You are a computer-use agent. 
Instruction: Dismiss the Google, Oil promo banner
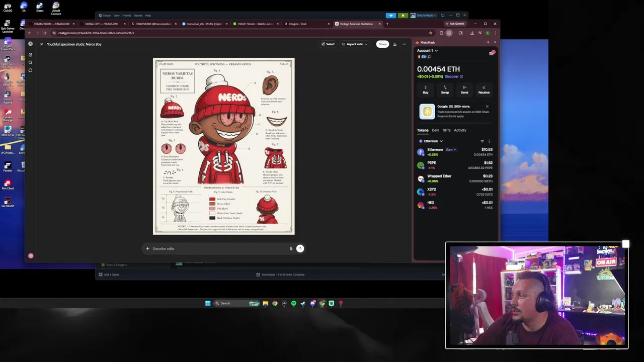pyautogui.click(x=487, y=107)
